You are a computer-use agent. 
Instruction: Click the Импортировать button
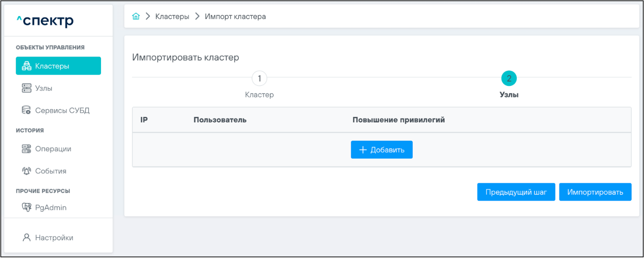coord(595,192)
